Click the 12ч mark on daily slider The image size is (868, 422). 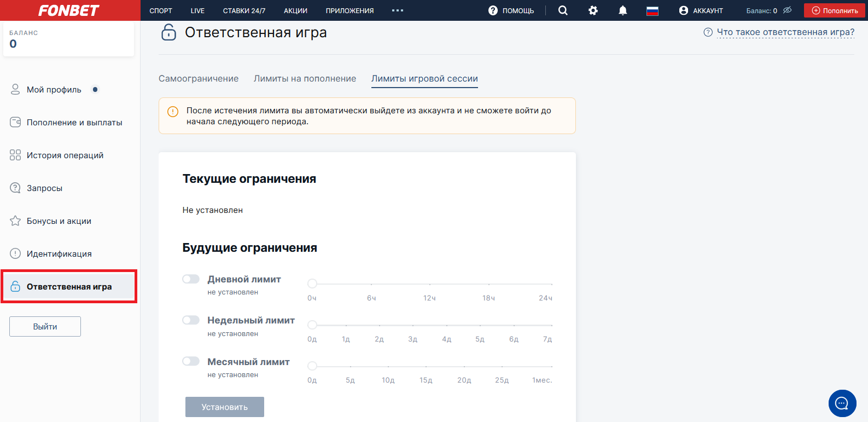429,298
